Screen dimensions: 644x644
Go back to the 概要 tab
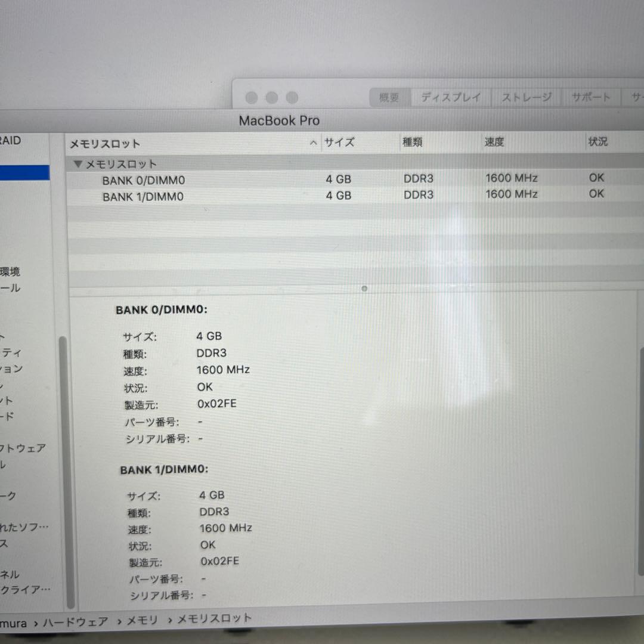point(389,97)
